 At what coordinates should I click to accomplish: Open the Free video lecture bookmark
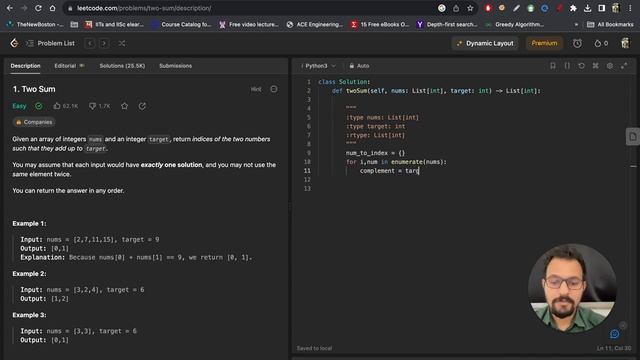pyautogui.click(x=249, y=24)
